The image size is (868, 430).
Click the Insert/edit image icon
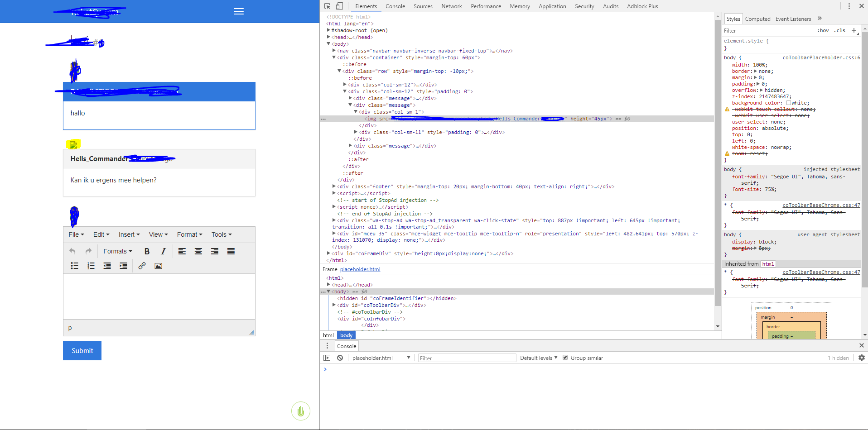(x=158, y=266)
